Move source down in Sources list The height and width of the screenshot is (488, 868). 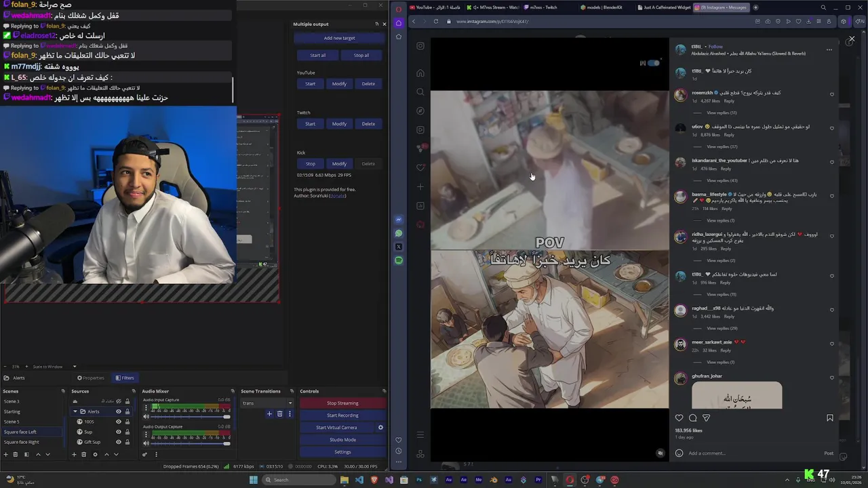(x=116, y=454)
